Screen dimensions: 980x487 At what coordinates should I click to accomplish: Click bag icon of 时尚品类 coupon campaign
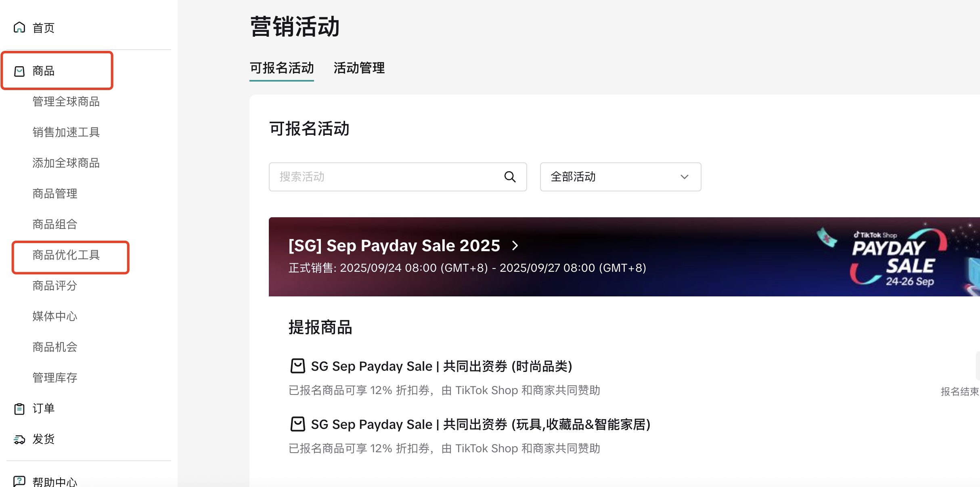pos(298,366)
